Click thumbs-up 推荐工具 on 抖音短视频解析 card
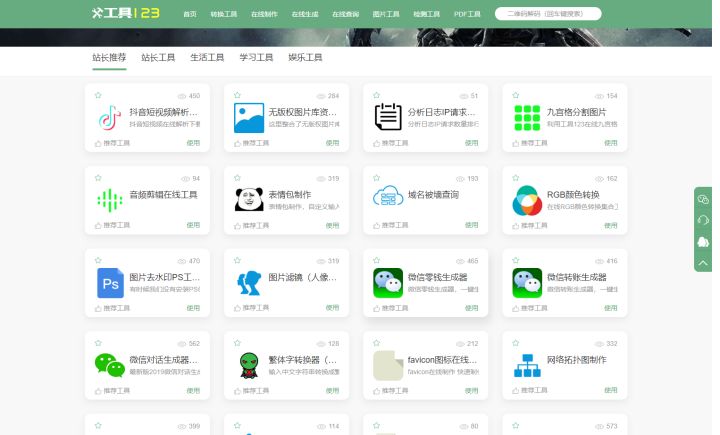Image resolution: width=720 pixels, height=435 pixels. coord(112,143)
